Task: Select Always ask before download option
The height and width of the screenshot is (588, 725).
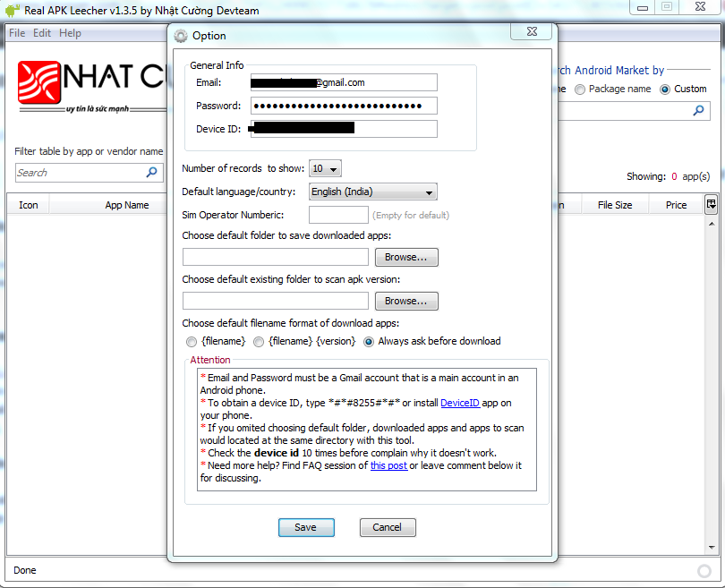Action: (x=369, y=342)
